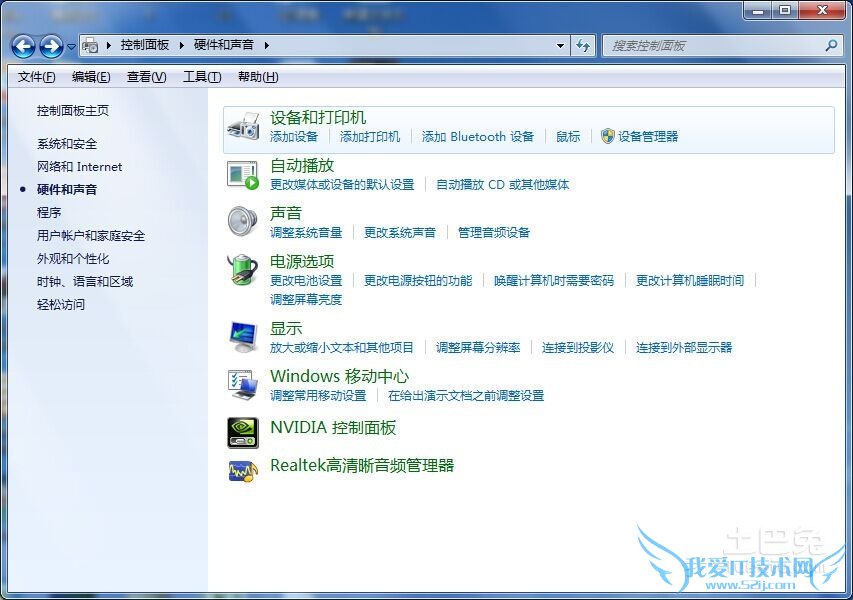Open 时钟、语言和区域 in sidebar
853x600 pixels.
(85, 281)
